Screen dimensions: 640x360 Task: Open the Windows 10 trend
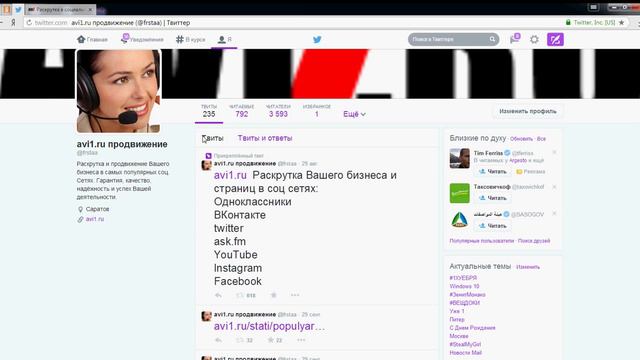point(464,286)
